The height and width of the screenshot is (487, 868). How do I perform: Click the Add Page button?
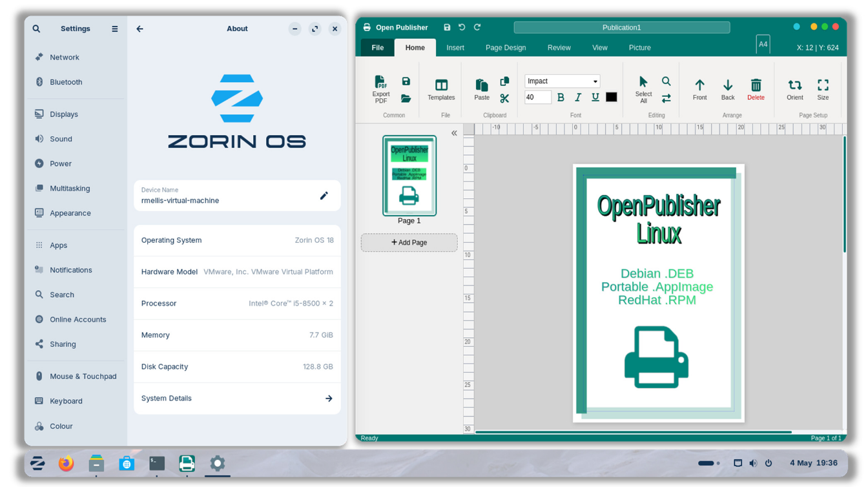(x=409, y=243)
